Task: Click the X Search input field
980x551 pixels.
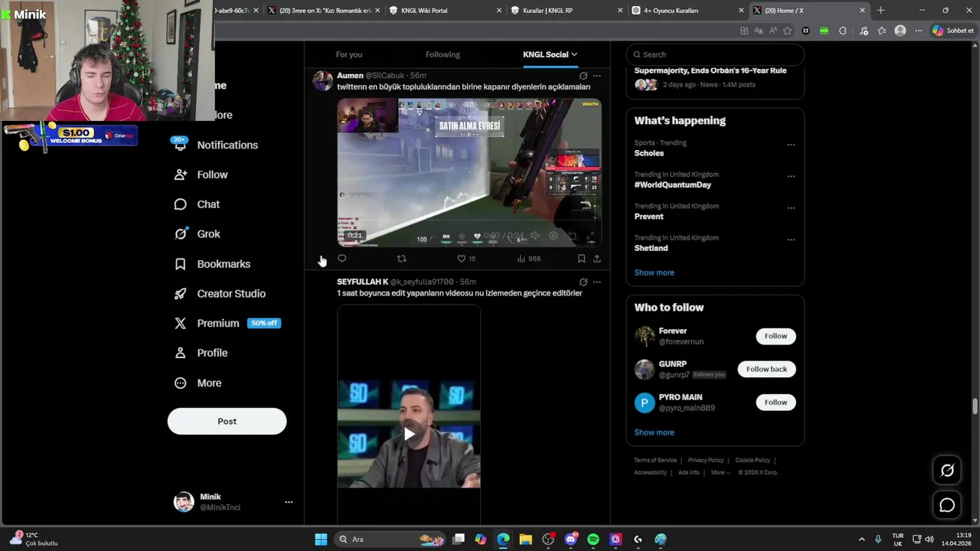Action: [x=715, y=54]
